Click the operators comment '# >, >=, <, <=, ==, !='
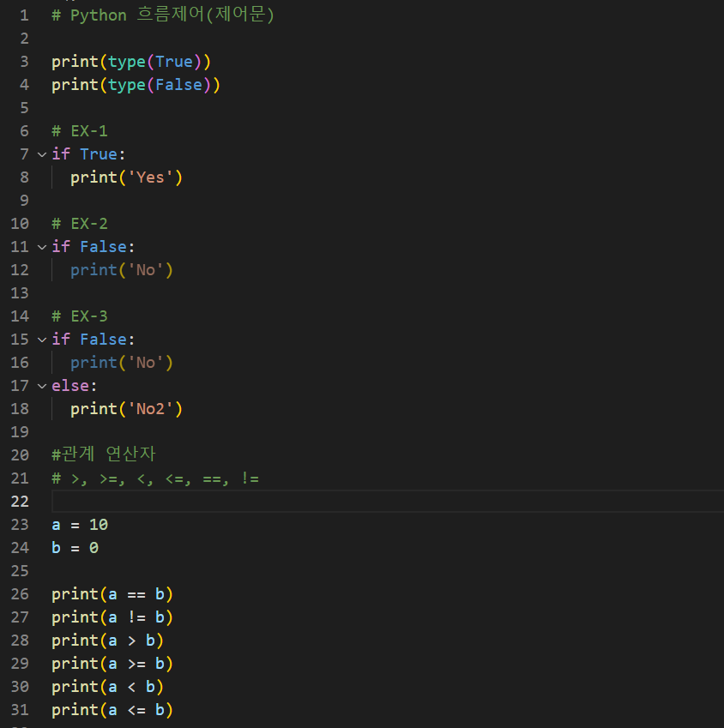The image size is (724, 728). (x=155, y=478)
